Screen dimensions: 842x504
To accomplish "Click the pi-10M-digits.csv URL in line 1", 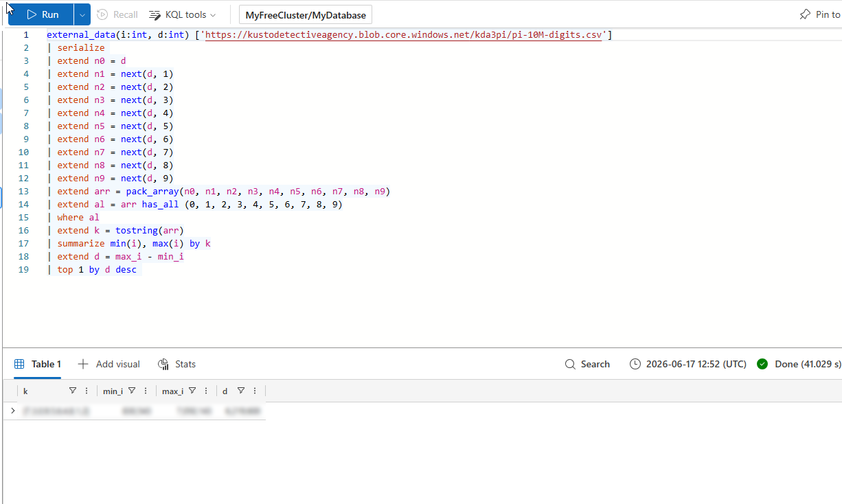I will 403,34.
